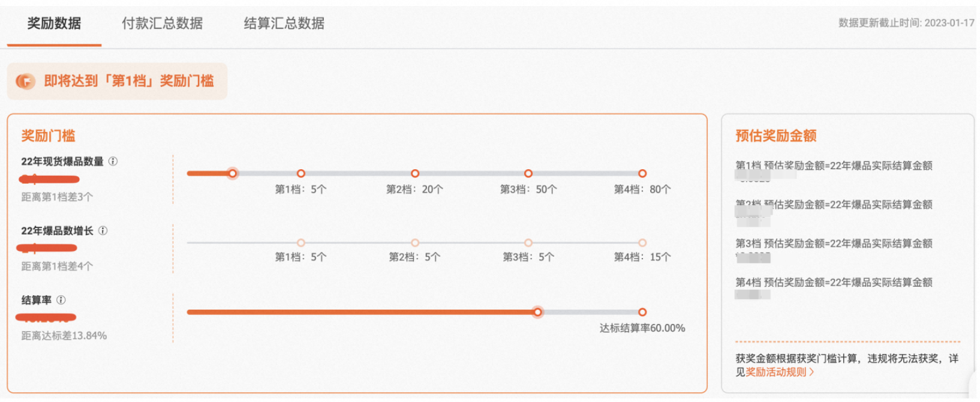Click the 第2档: 5个 marker on growth bar
The width and height of the screenshot is (980, 402).
coord(415,243)
